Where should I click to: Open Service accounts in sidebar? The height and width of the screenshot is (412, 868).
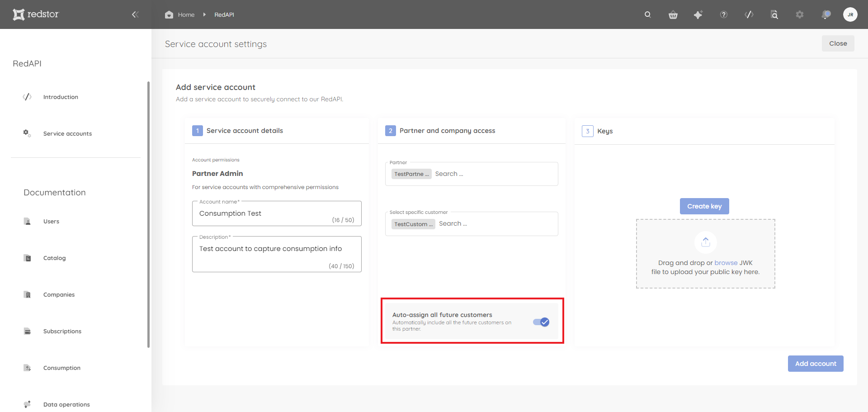coord(67,133)
